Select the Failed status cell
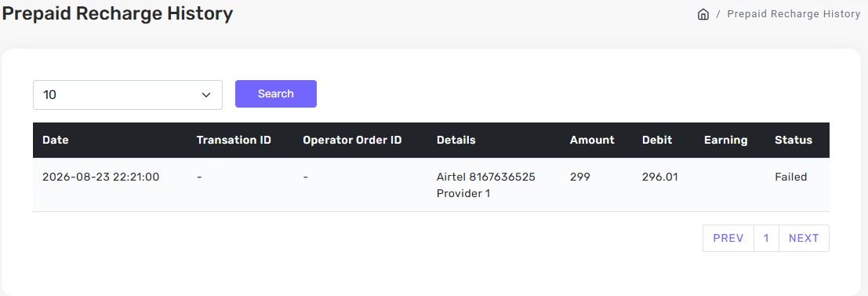 (x=790, y=177)
